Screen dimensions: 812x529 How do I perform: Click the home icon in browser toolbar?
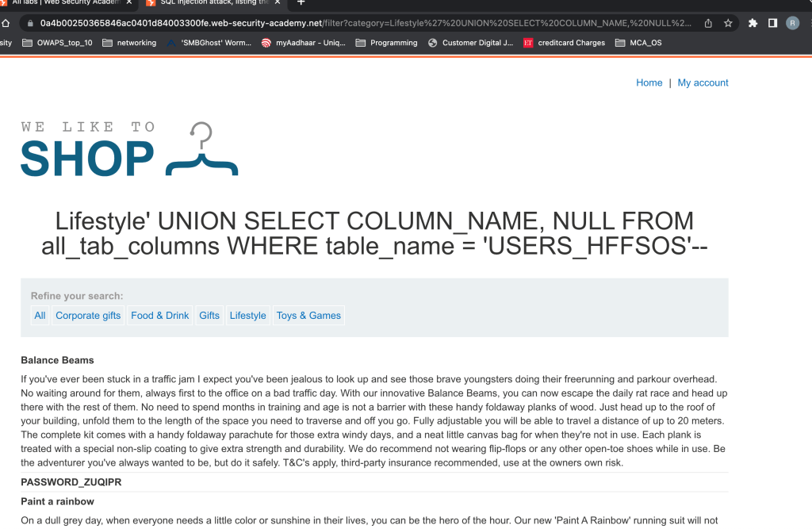pos(6,23)
